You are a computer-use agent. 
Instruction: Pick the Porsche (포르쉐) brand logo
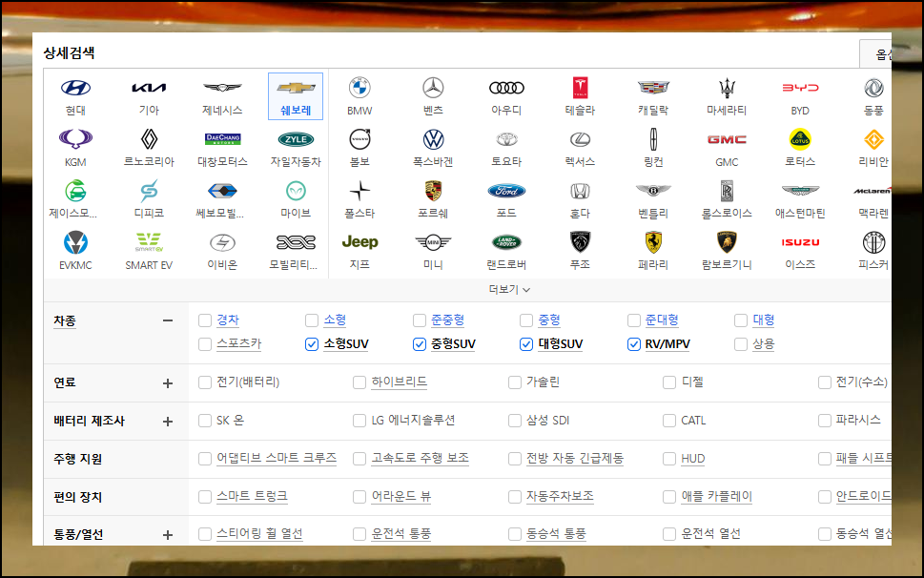[x=433, y=191]
